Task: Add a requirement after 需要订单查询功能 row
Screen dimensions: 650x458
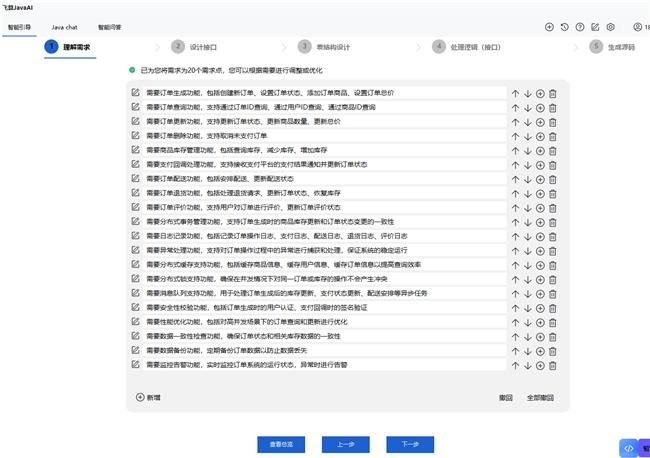Action: coord(540,108)
